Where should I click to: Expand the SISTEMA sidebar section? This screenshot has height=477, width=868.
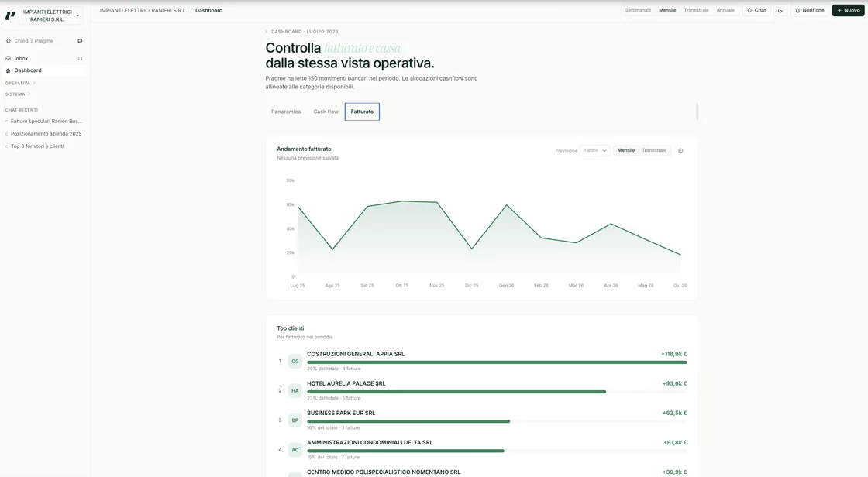[x=18, y=94]
